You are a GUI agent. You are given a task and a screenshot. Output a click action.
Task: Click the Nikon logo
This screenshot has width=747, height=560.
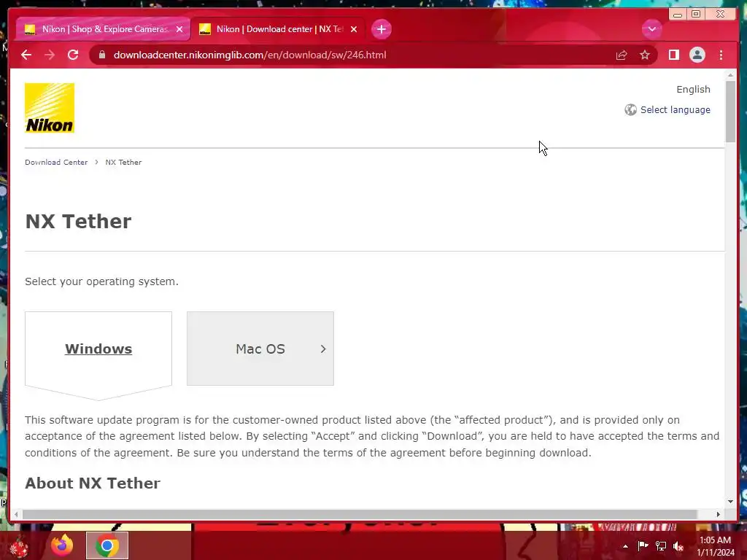point(50,108)
